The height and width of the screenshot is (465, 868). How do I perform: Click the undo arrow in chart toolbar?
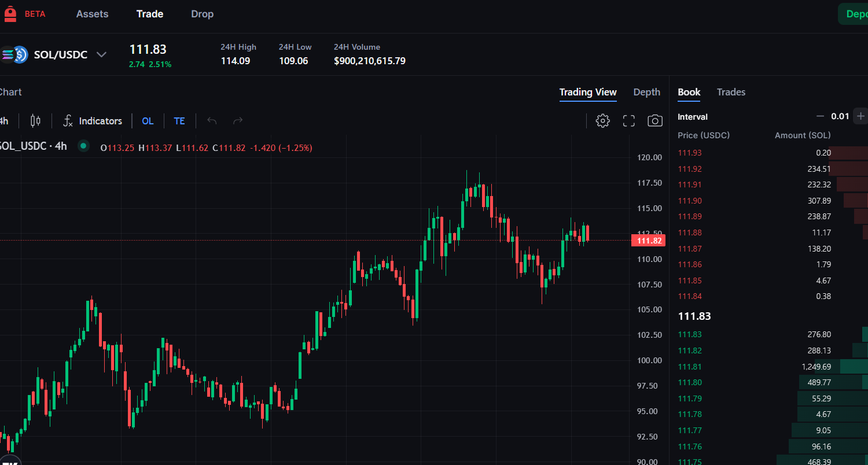[212, 121]
